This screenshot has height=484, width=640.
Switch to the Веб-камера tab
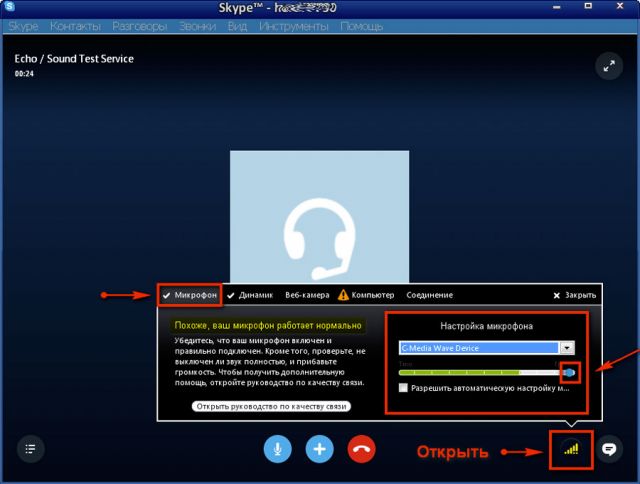pyautogui.click(x=307, y=295)
